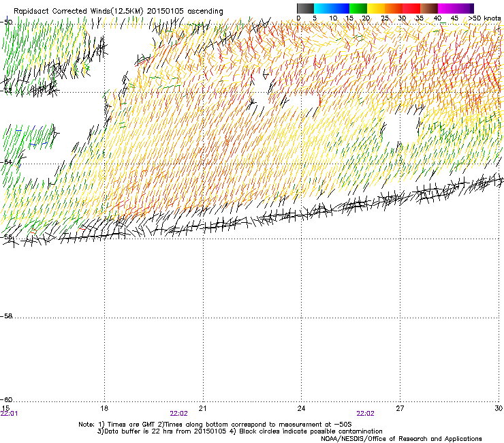Click the red 30-35 knots legend swatch
Screen dimensions: 504x443
[411, 8]
